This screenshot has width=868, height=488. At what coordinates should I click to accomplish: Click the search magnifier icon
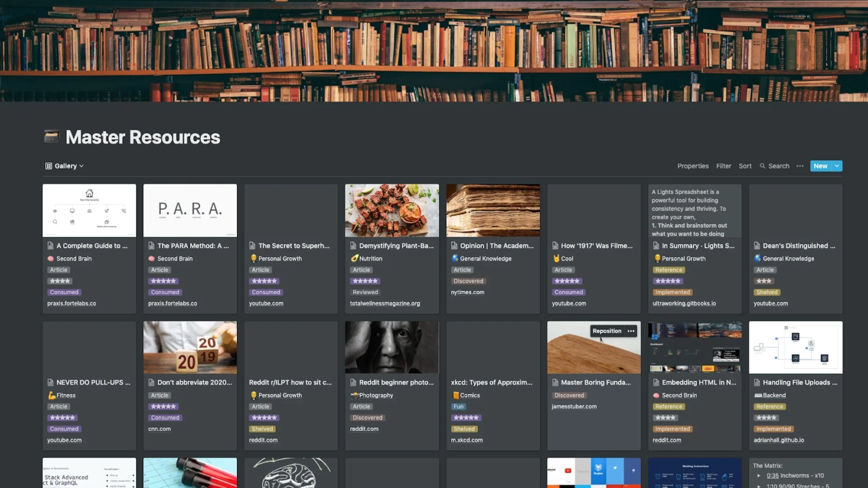762,166
